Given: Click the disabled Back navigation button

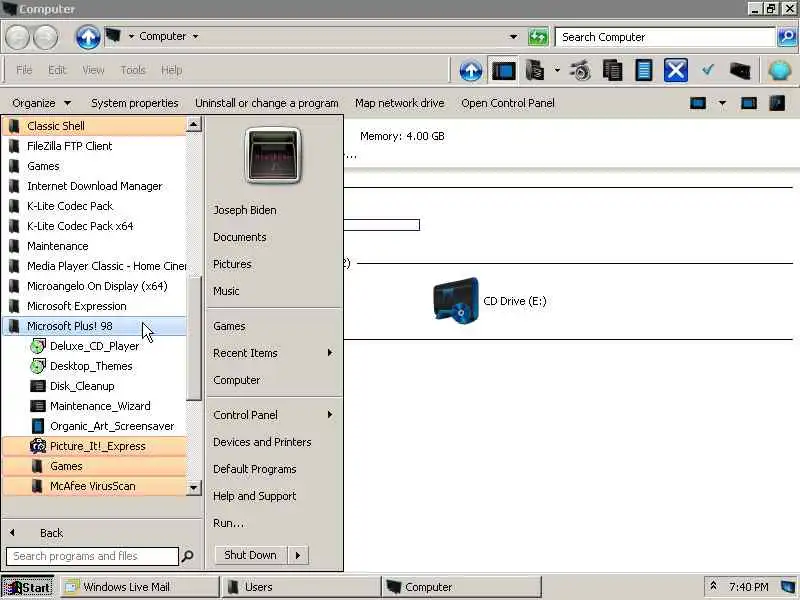Looking at the screenshot, I should [x=18, y=37].
